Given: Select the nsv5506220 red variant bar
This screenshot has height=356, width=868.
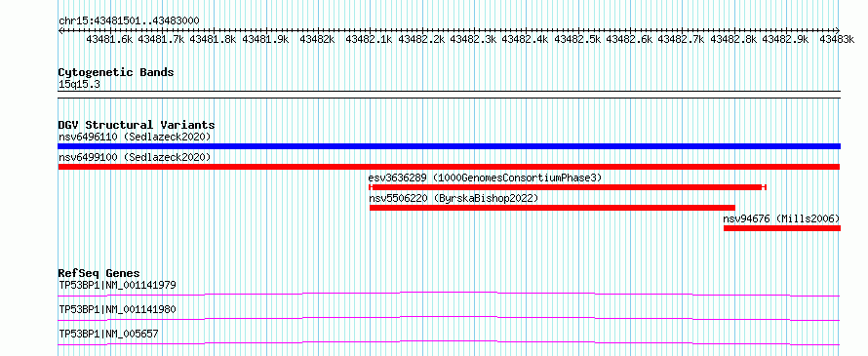Looking at the screenshot, I should pyautogui.click(x=552, y=208).
